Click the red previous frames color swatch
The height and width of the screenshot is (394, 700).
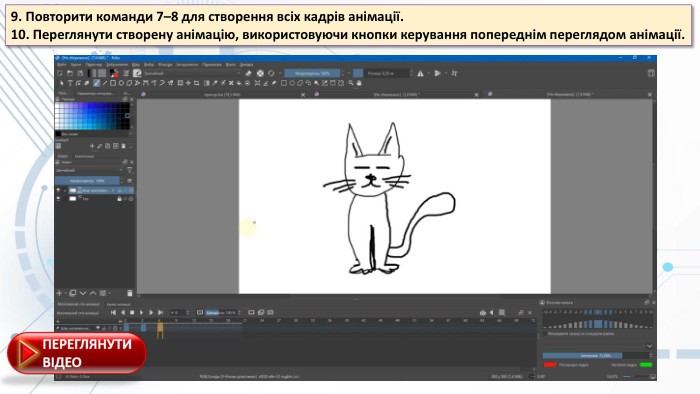(x=550, y=365)
